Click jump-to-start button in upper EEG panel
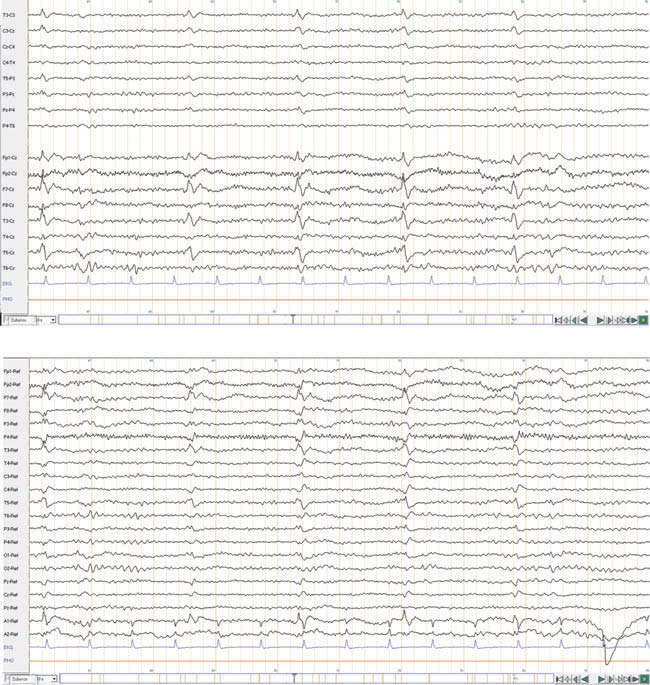Screen dimensions: 650x685 click(558, 320)
